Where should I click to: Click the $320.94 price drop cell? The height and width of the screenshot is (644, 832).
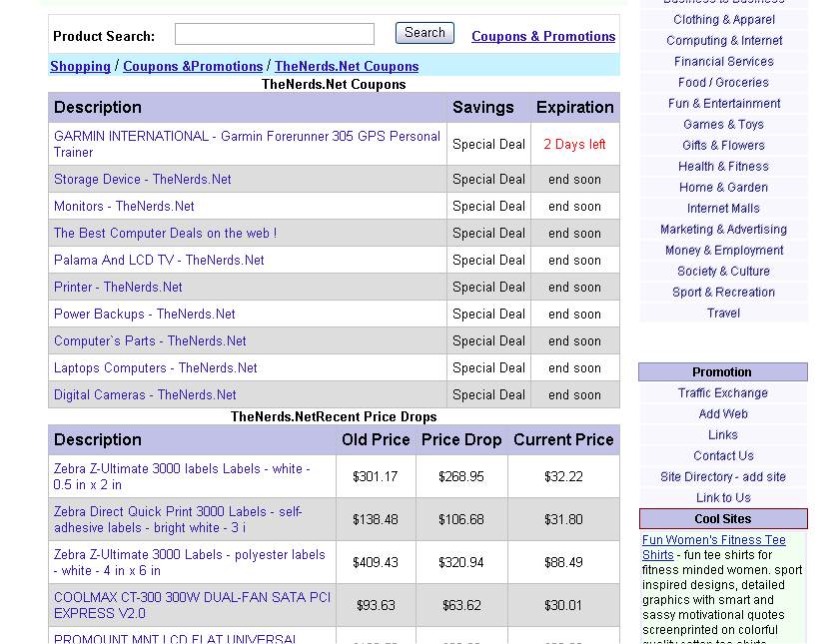tap(461, 563)
